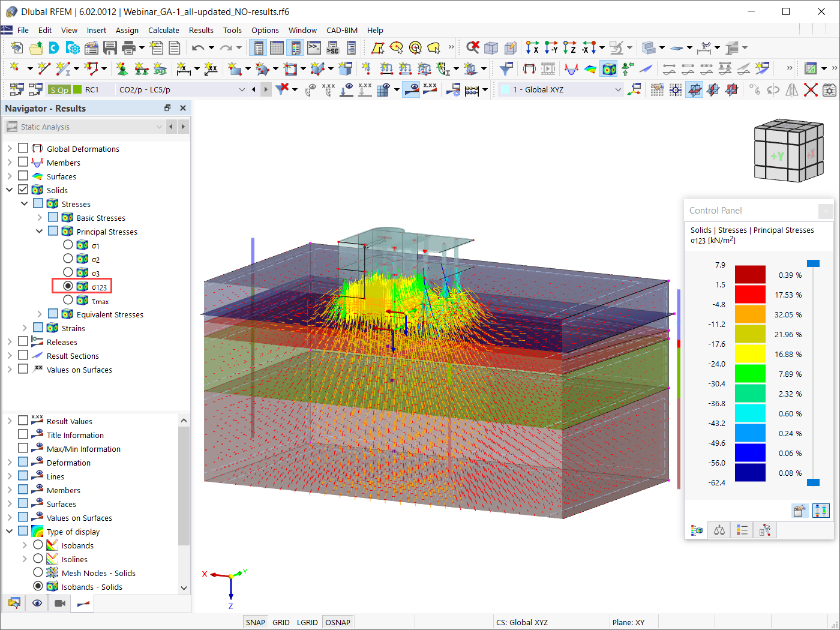Toggle Max/Min Information checkbox

coord(23,448)
